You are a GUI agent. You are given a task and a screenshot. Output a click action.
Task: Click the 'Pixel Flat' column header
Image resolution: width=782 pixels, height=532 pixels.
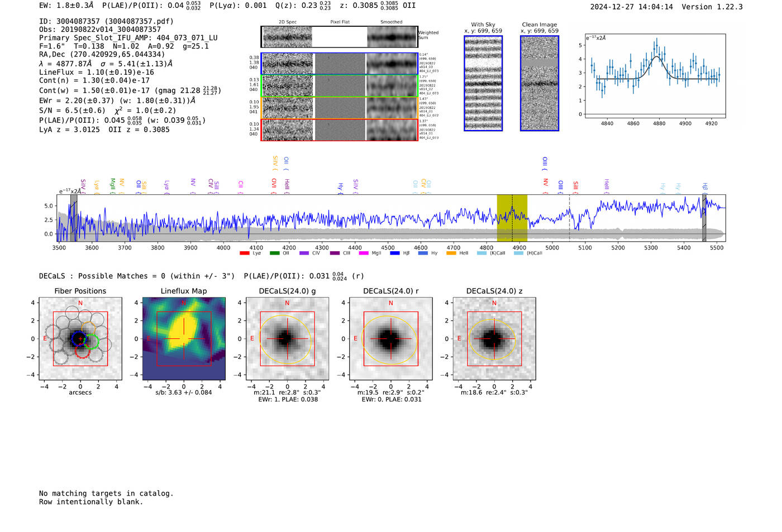[340, 22]
